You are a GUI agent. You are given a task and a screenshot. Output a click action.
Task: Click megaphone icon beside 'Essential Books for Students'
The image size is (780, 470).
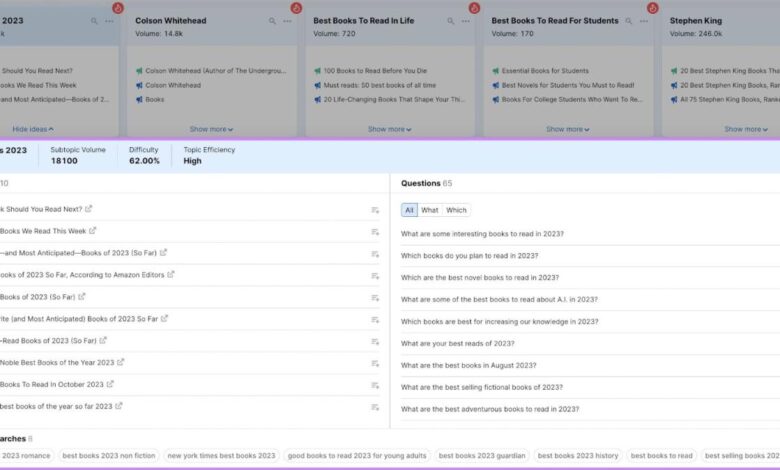[495, 71]
